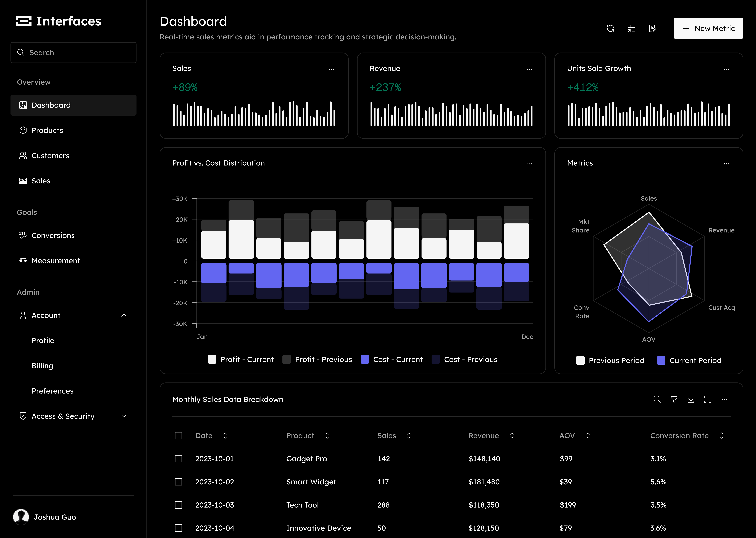The image size is (756, 538).
Task: Go to Conversions in the sidebar
Action: (53, 235)
